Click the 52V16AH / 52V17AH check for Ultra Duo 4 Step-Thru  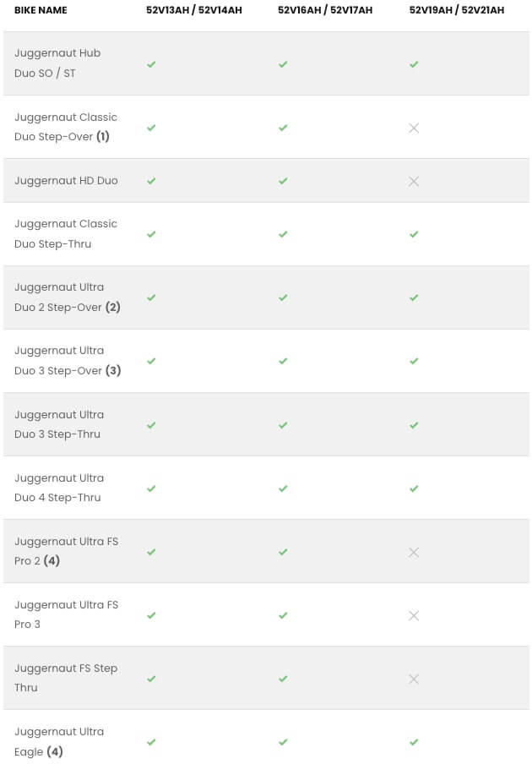pos(283,488)
